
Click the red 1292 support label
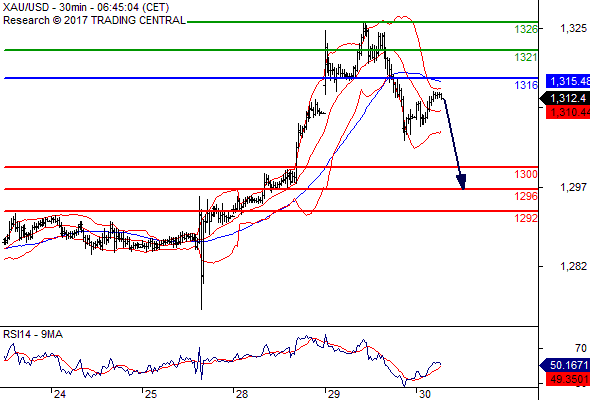(x=526, y=218)
